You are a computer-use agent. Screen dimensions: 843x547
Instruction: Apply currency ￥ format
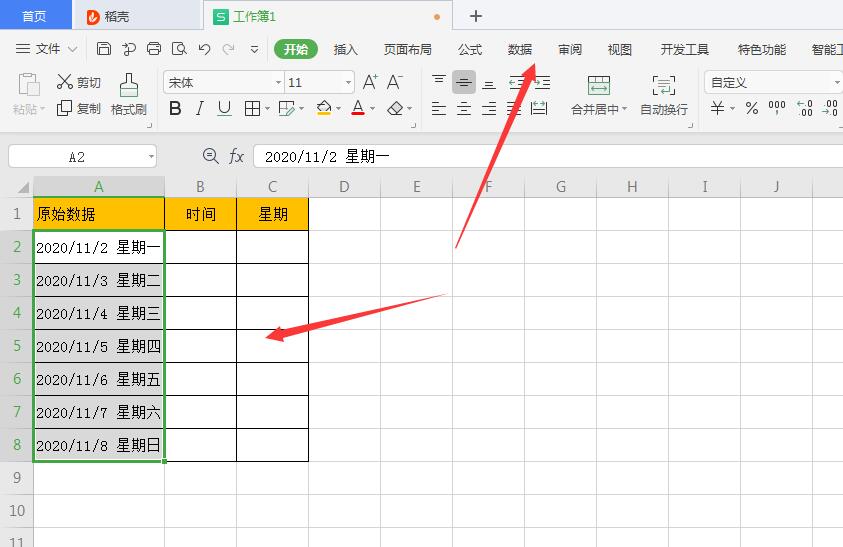[x=717, y=108]
